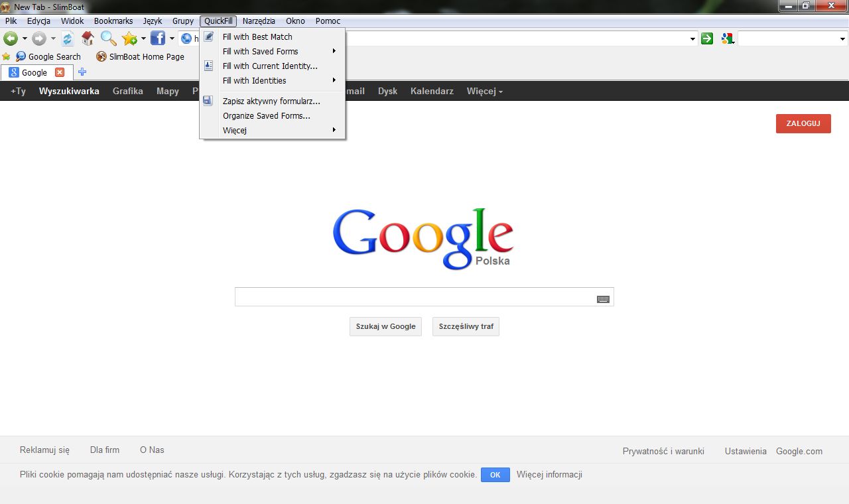The width and height of the screenshot is (849, 504).
Task: Click the Dla firm footer link
Action: click(x=105, y=450)
